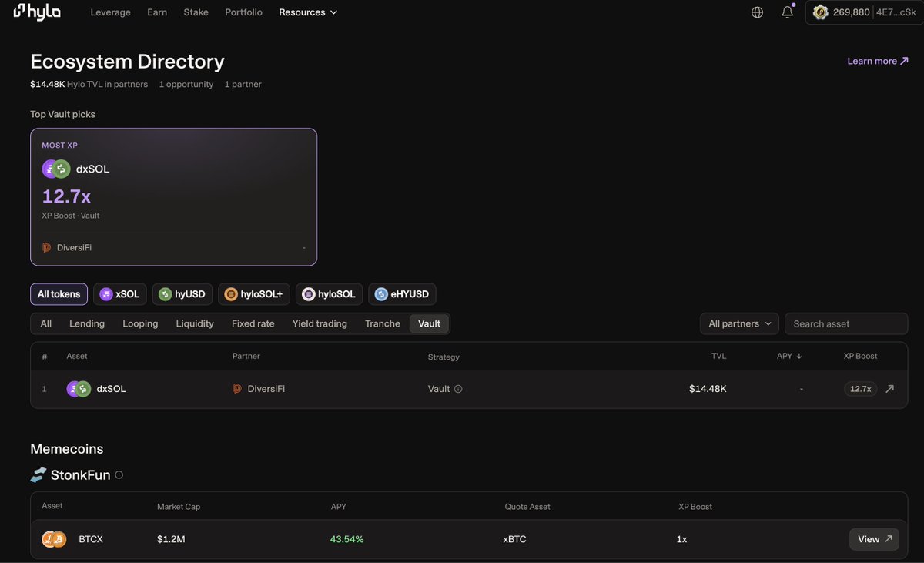Screen dimensions: 924x563
Task: Click the Vault strategy info icon
Action: click(458, 389)
